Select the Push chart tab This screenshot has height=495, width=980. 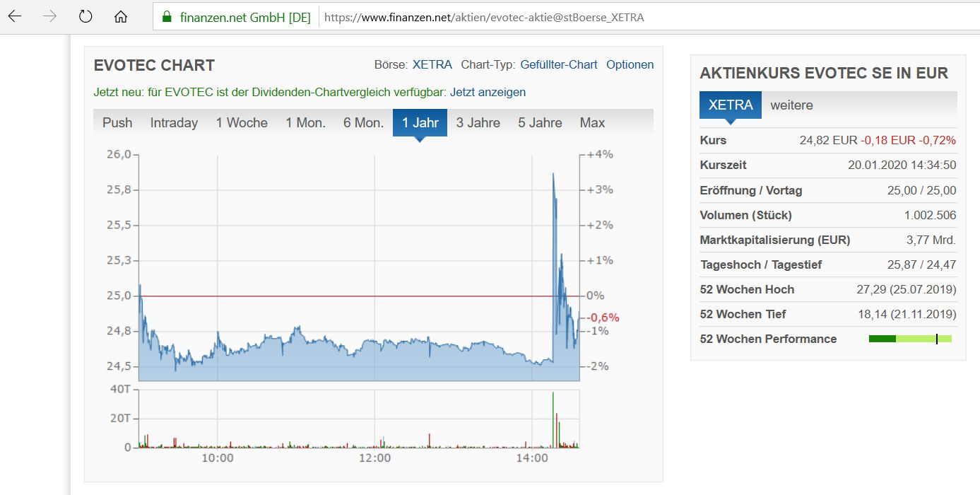(117, 122)
